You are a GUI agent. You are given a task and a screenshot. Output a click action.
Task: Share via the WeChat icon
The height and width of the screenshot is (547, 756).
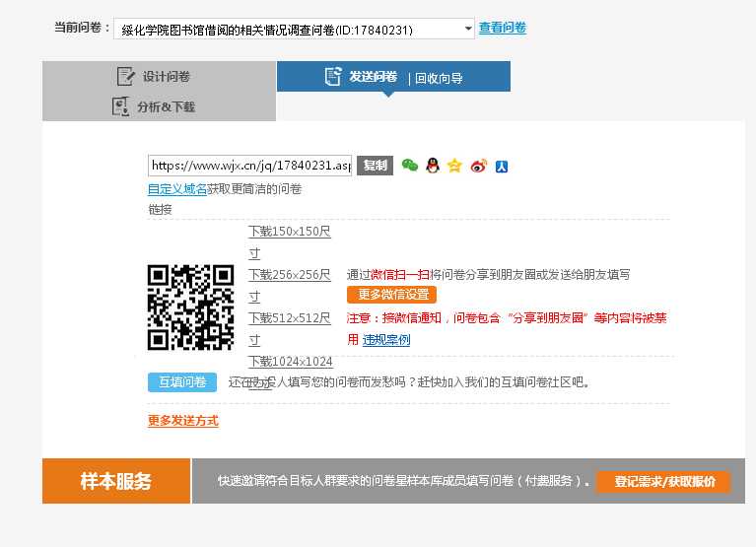[x=410, y=166]
